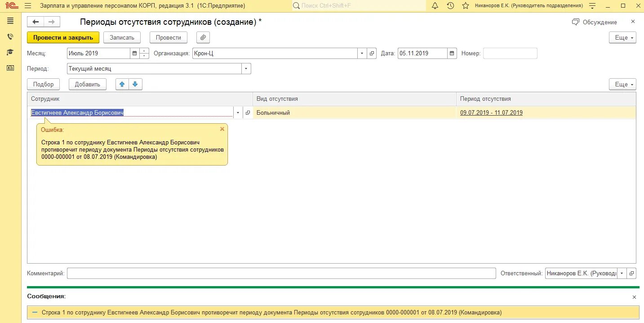The image size is (644, 323).
Task: Click the Вид отсутствия column header
Action: point(355,99)
